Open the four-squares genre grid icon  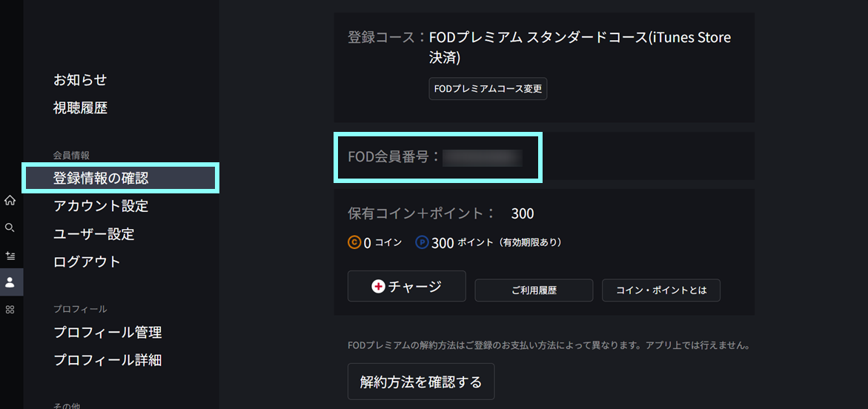pos(10,309)
